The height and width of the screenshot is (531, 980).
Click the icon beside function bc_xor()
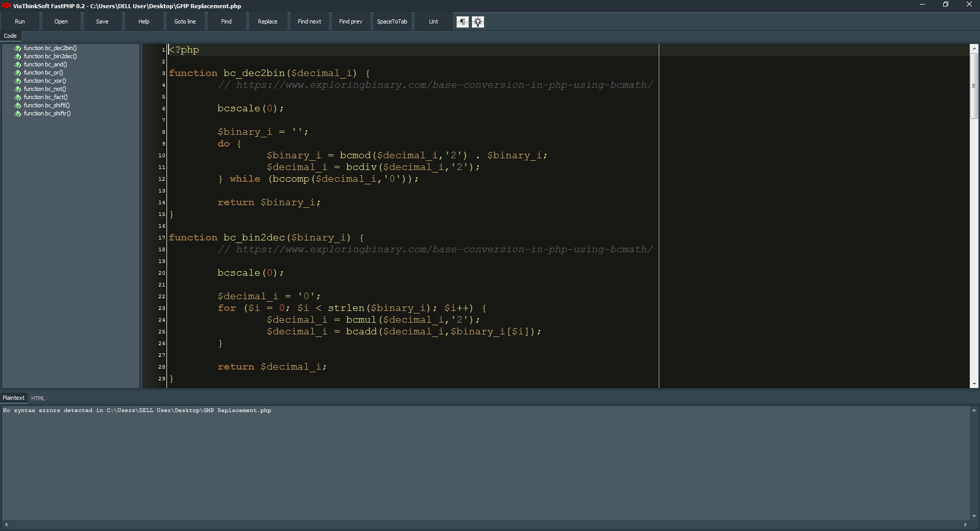pyautogui.click(x=17, y=81)
